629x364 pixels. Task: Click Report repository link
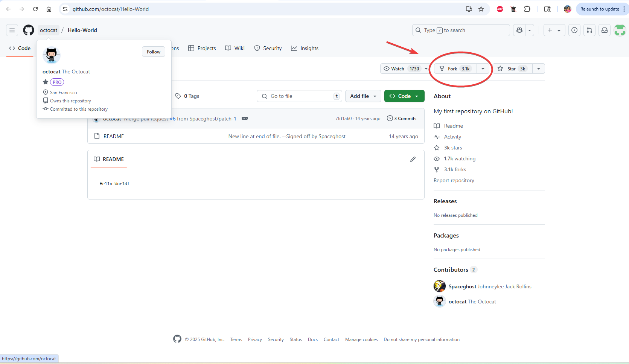(x=454, y=180)
